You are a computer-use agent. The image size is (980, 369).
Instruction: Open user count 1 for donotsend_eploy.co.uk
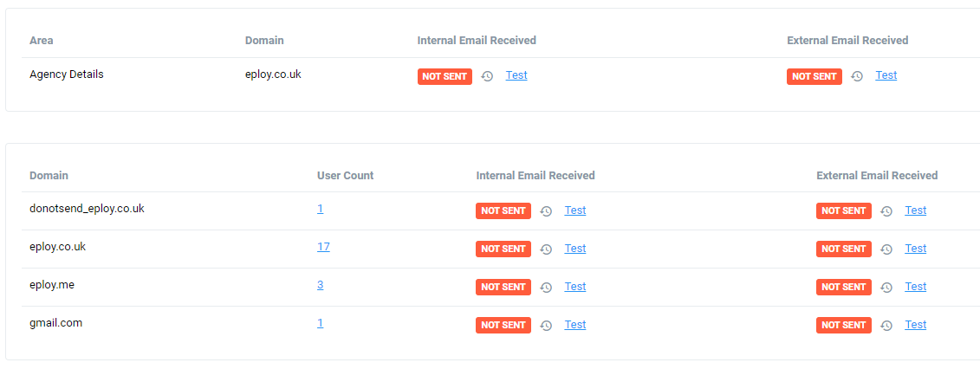[x=320, y=209]
